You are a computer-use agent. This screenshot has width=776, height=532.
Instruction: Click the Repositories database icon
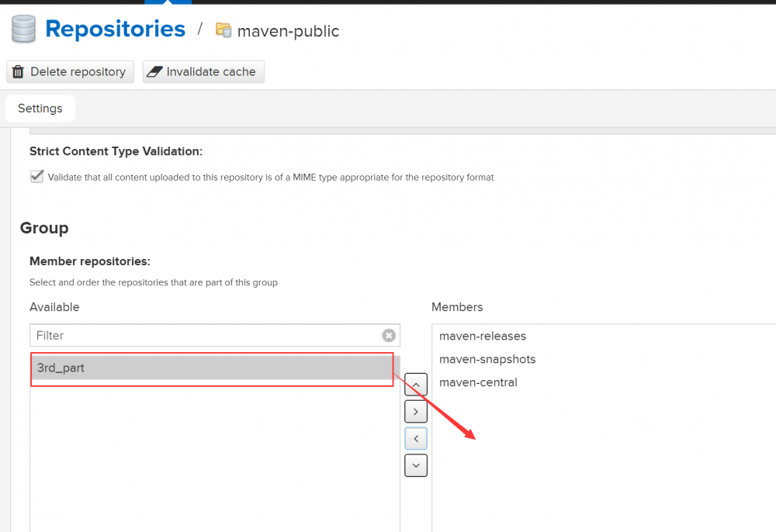coord(23,29)
